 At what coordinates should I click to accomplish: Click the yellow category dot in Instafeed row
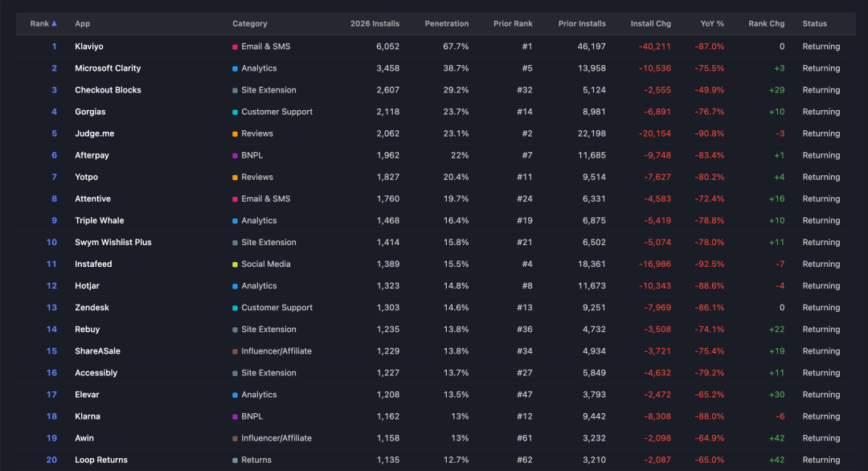pyautogui.click(x=235, y=264)
